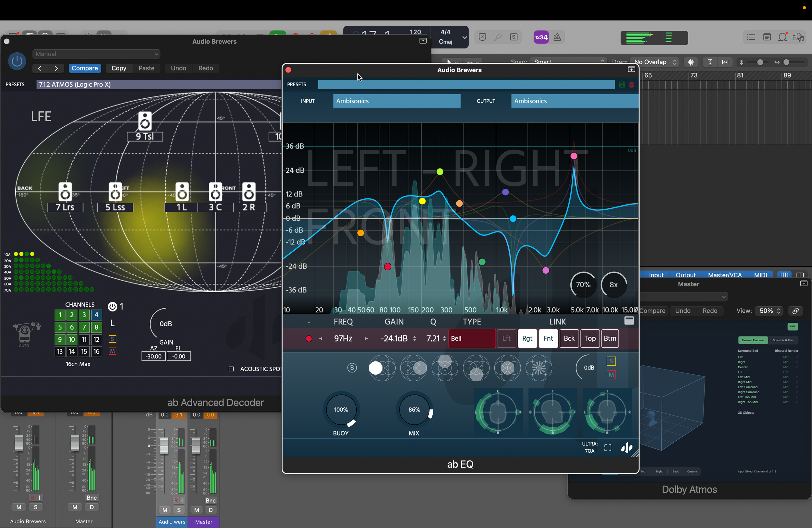Viewport: 812px width, 528px height.
Task: Open the Manual preset dropdown
Action: click(x=96, y=54)
